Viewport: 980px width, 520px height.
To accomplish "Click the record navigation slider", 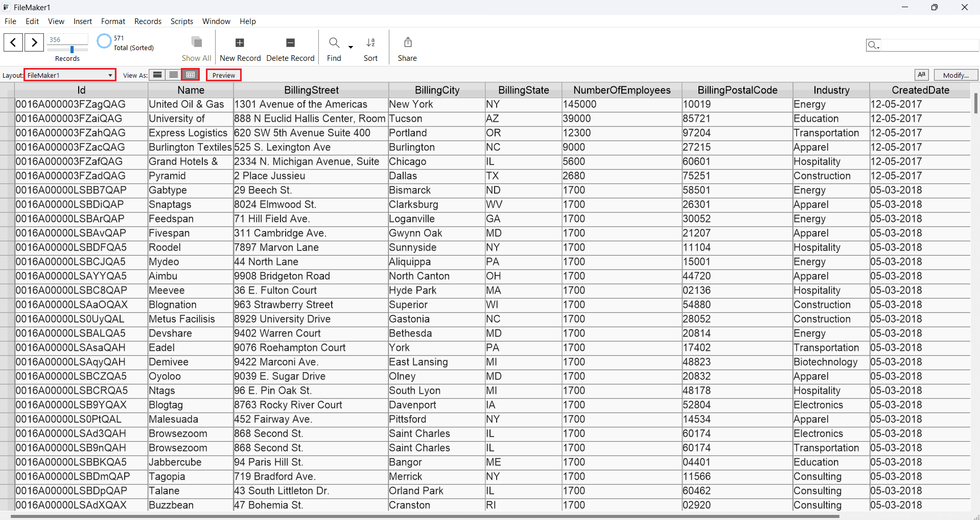I will tap(72, 50).
